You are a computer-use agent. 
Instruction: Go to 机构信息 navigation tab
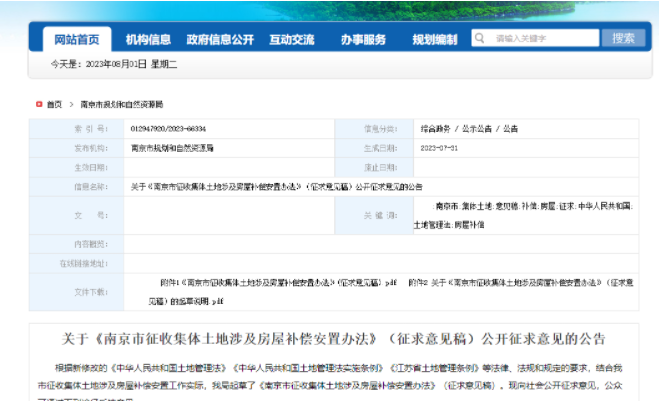(x=148, y=39)
